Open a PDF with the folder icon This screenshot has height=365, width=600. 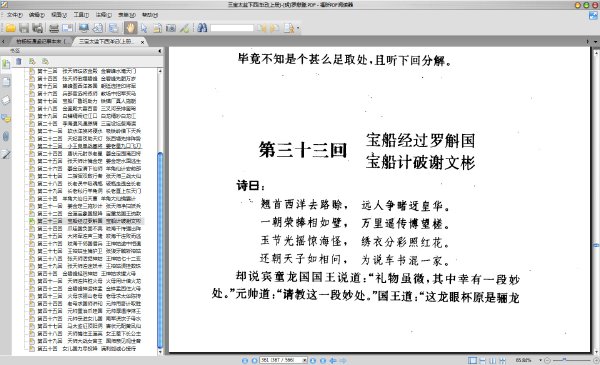pos(10,28)
